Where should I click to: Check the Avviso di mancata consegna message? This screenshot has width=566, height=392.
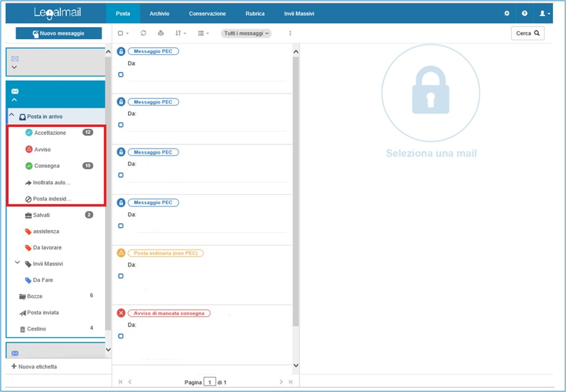tap(121, 336)
